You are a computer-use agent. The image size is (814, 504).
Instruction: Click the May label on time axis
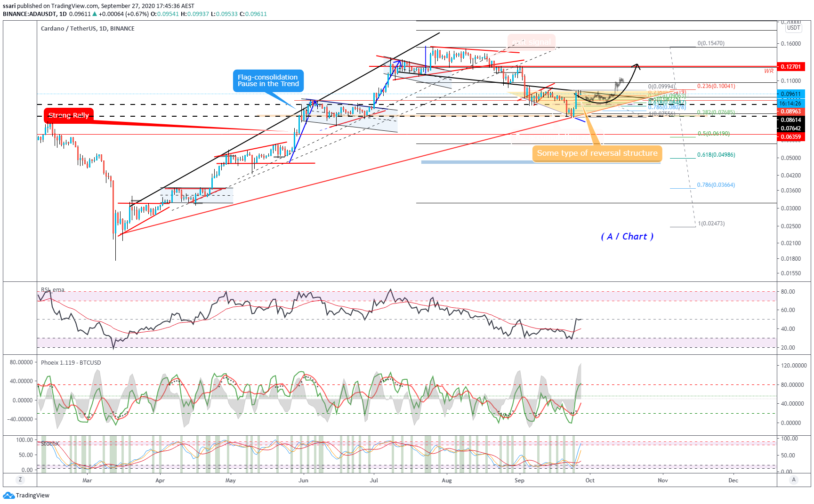231,480
